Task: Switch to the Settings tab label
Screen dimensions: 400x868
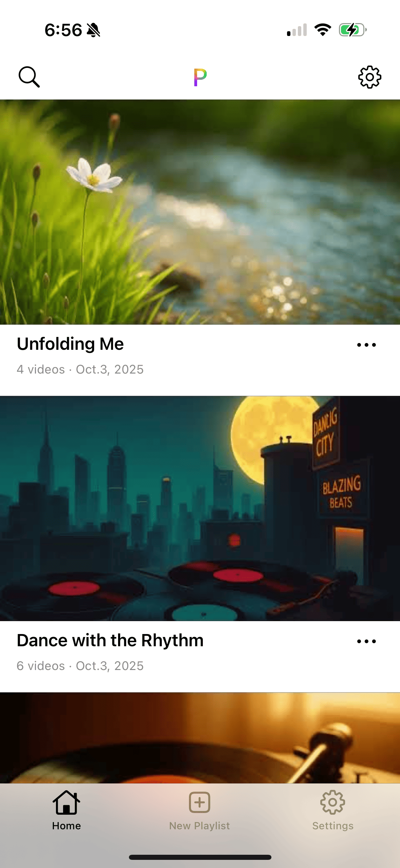Action: click(x=333, y=826)
